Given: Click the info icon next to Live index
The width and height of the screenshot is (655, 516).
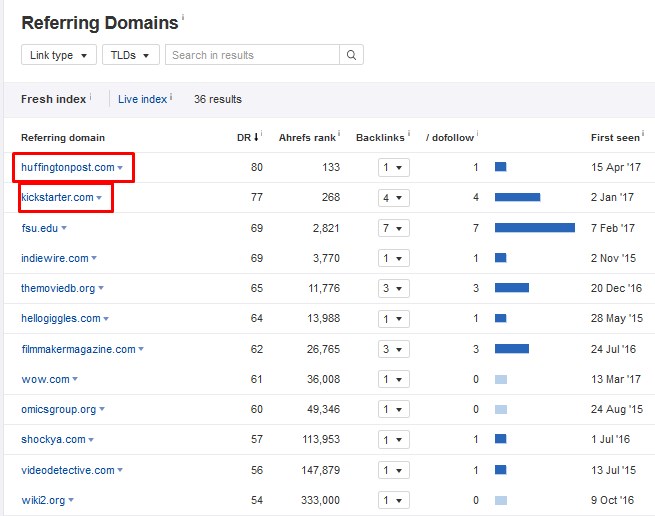Looking at the screenshot, I should pyautogui.click(x=171, y=97).
